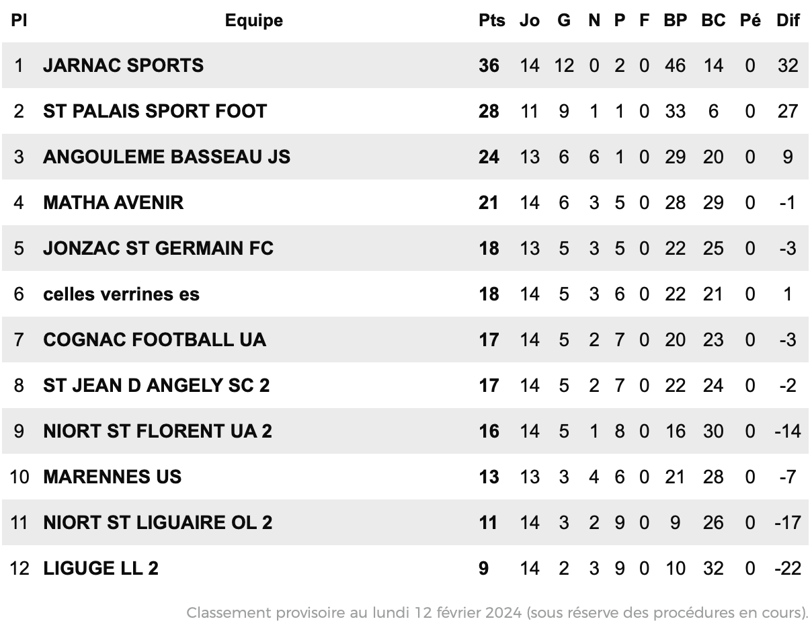Viewport: 812px width, 644px height.
Task: Click the Jo column header
Action: 530,20
